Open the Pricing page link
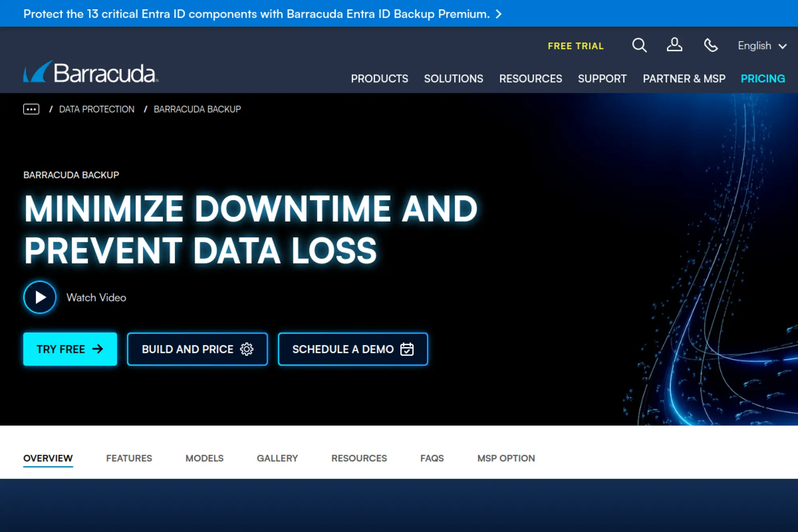The width and height of the screenshot is (798, 532). click(x=762, y=79)
